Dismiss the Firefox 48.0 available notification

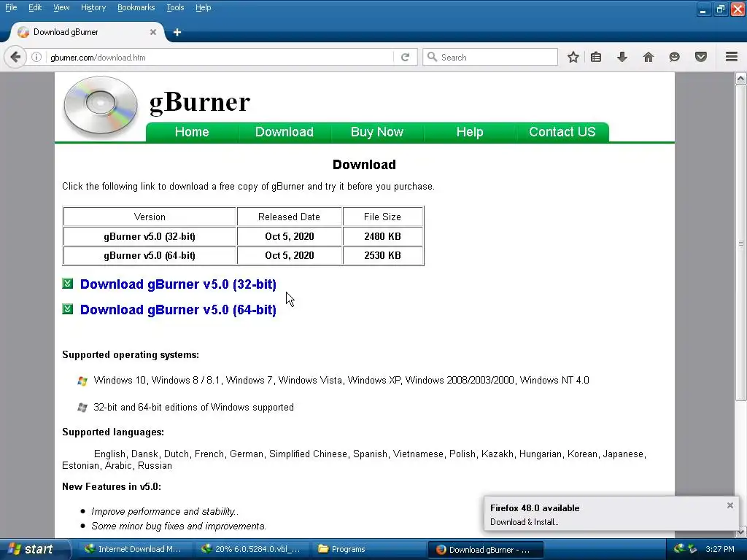click(729, 505)
